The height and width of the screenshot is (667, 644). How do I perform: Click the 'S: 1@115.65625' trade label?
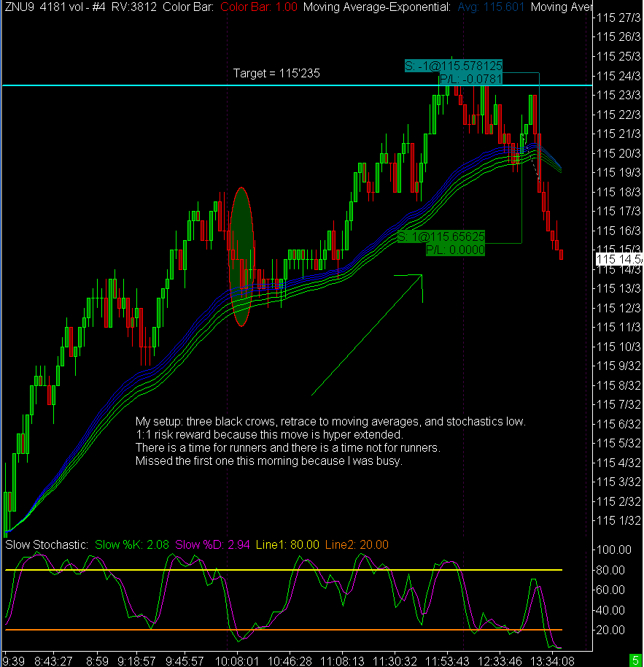441,236
